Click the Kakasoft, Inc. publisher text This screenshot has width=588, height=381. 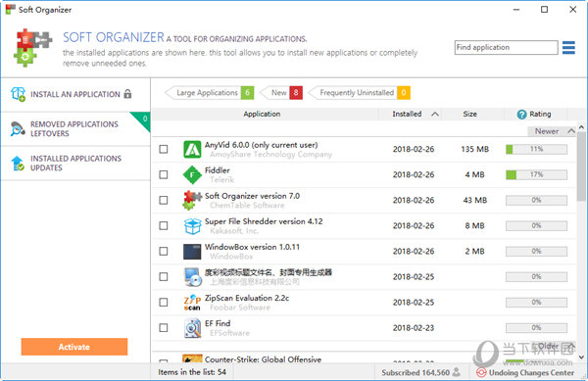click(234, 231)
